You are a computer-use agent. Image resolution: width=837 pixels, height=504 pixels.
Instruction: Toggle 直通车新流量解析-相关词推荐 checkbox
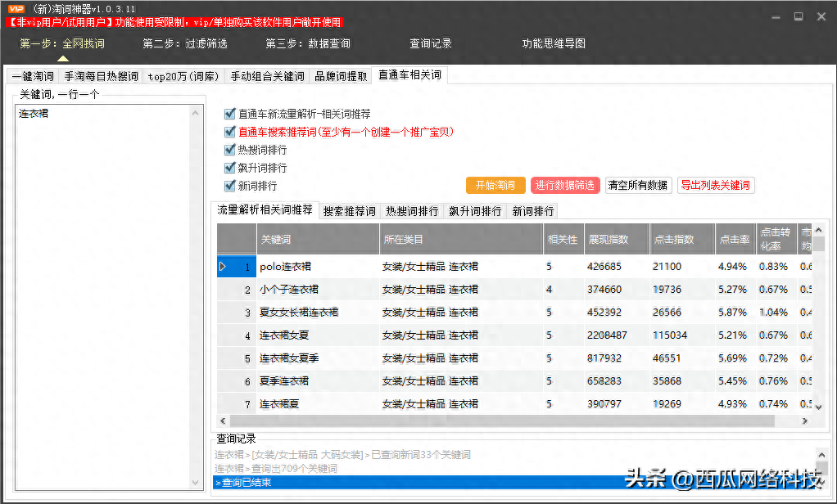click(x=230, y=115)
